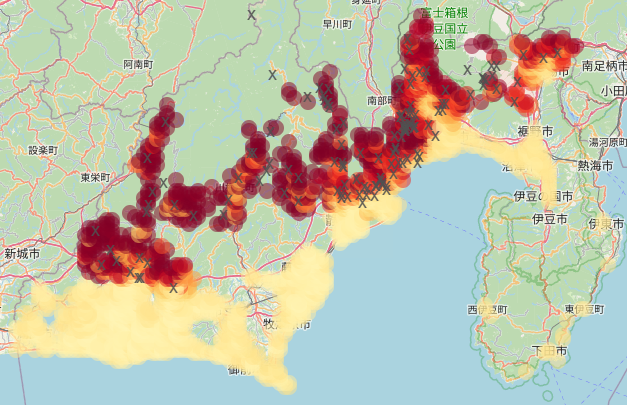This screenshot has width=627, height=405.
Task: Click the green 富士箱根伊豆国立公園 park label
Action: [x=438, y=29]
